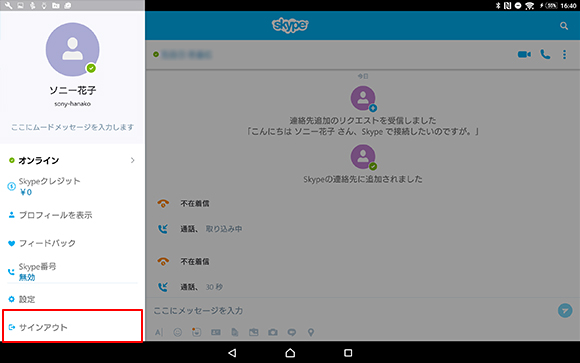
Task: Start a video call with camera icon
Action: tap(524, 54)
